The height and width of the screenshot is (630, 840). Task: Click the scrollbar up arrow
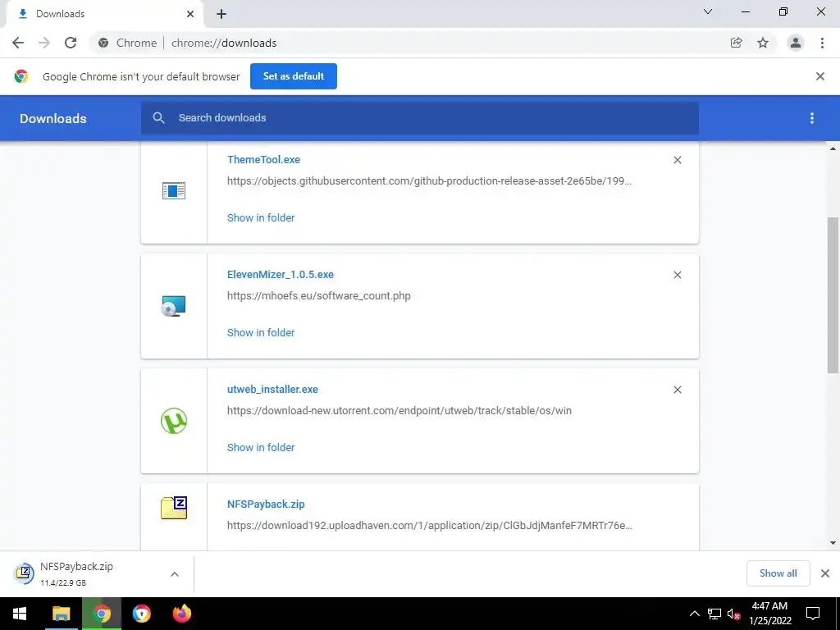pos(833,148)
